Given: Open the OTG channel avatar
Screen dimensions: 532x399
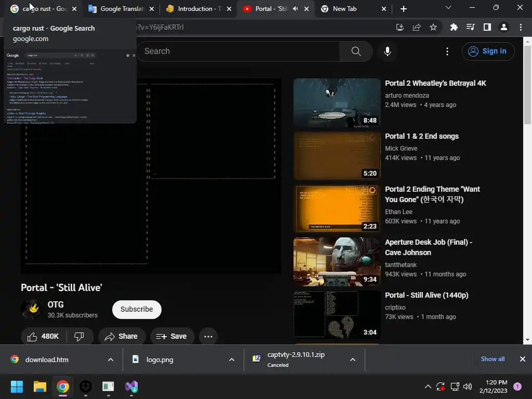Looking at the screenshot, I should pos(31,309).
